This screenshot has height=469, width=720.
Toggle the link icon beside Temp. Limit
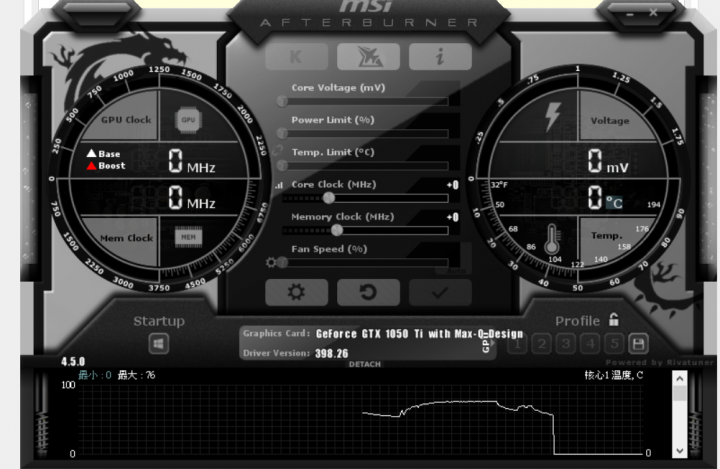(277, 151)
